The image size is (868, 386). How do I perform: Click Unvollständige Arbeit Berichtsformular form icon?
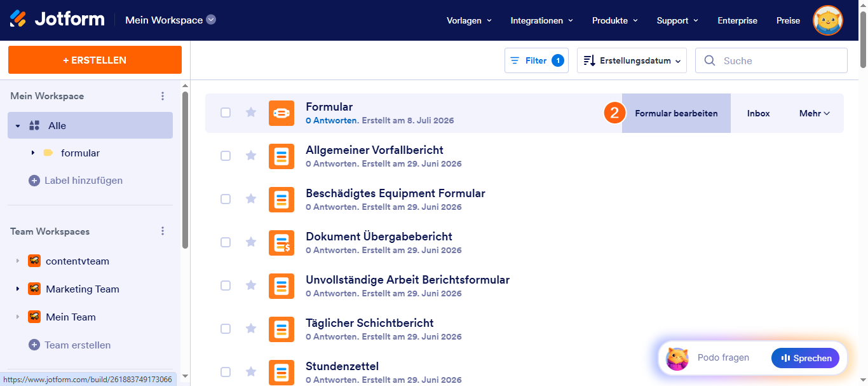click(281, 286)
